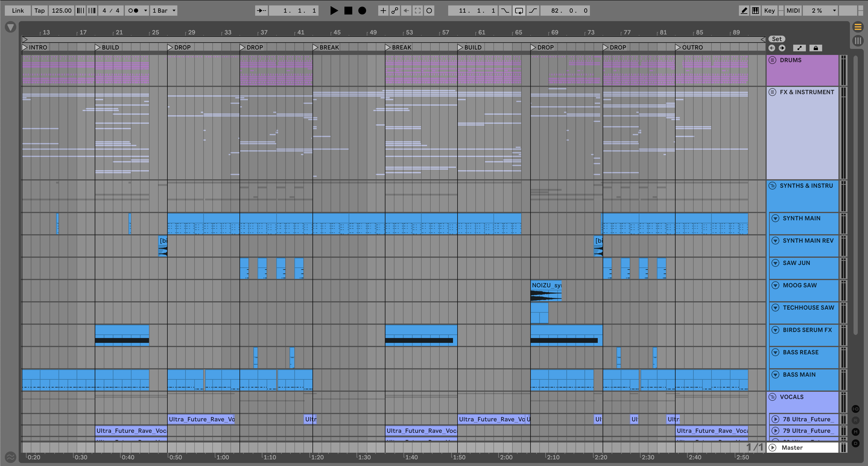Toggle the computer MIDI keyboard icon
868x466 pixels.
(x=756, y=11)
